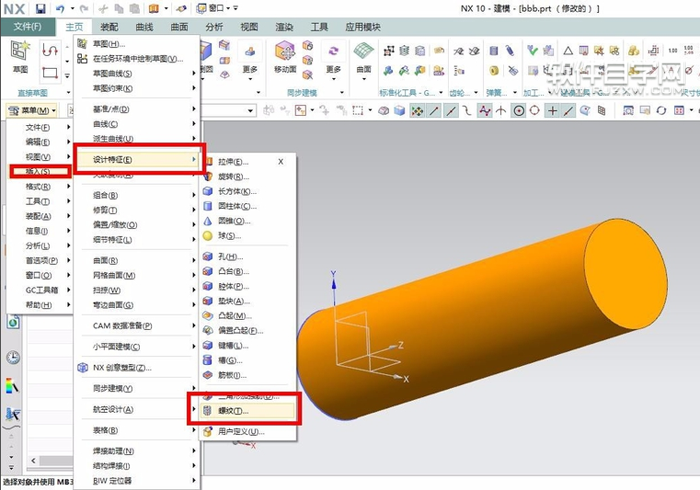Open 首选项(P) in the main menu
The image size is (700, 490).
(40, 260)
